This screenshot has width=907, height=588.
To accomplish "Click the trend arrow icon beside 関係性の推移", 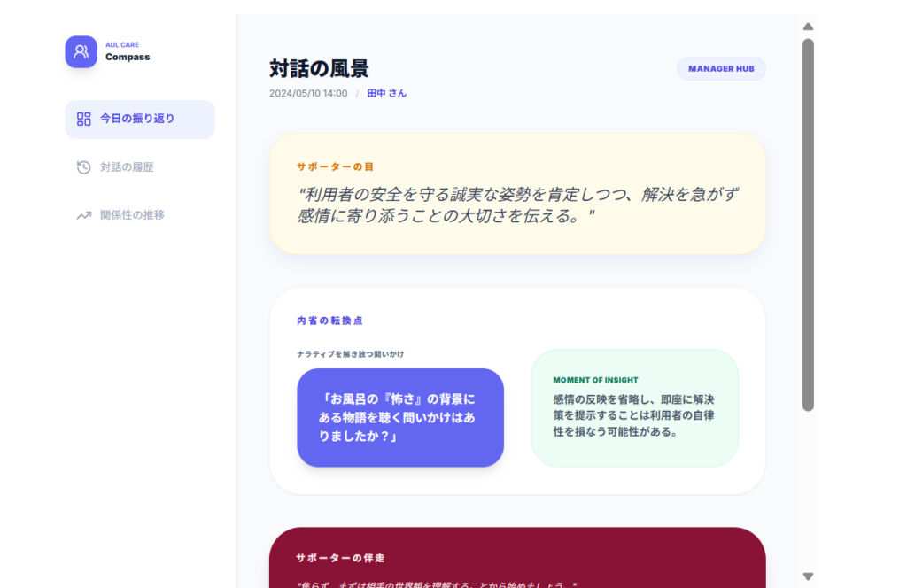I will tap(84, 215).
